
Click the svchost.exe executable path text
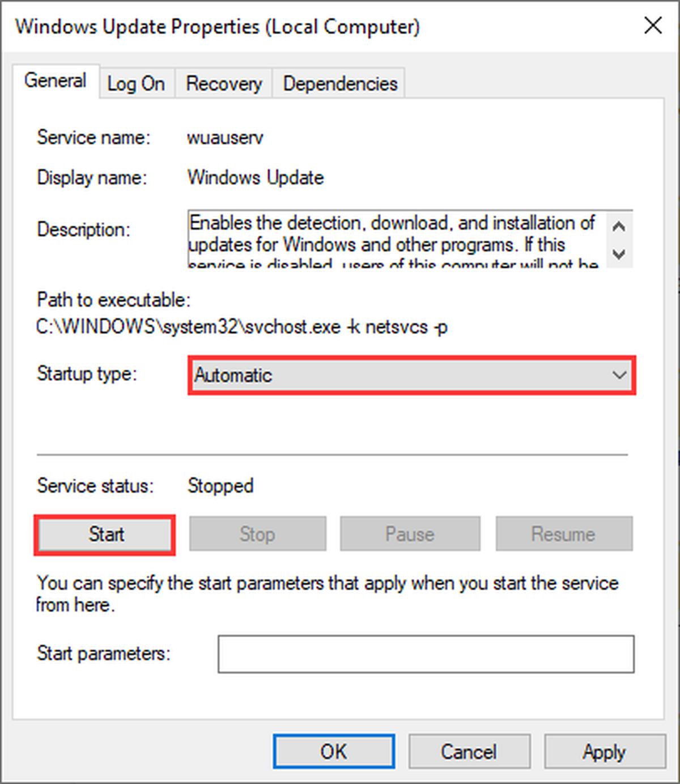pyautogui.click(x=242, y=327)
